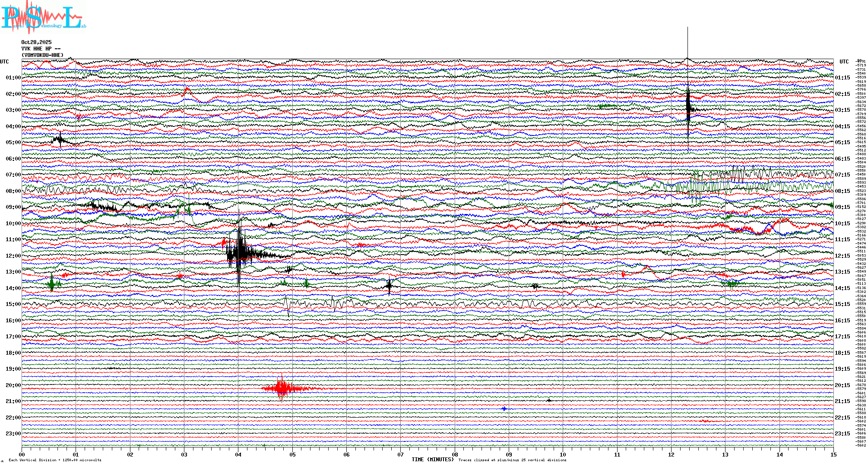The height and width of the screenshot is (466, 868).
Task: Click the TIME (MINUTES) axis title
Action: point(432,460)
